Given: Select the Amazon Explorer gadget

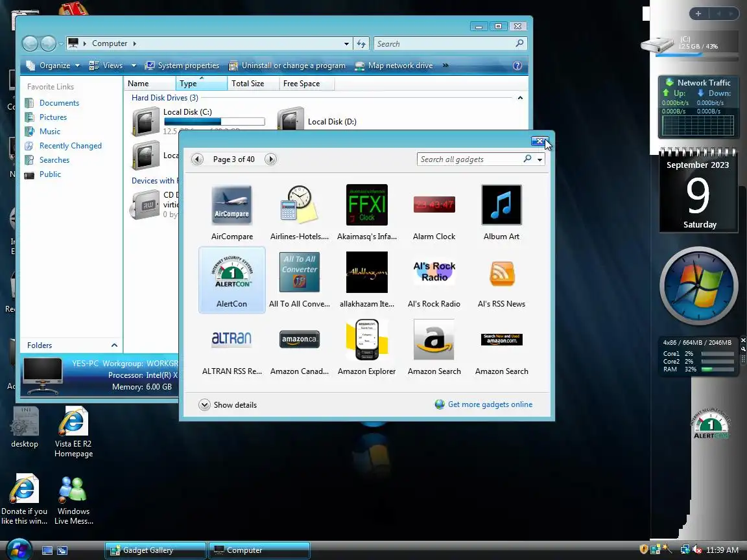Looking at the screenshot, I should pos(367,340).
